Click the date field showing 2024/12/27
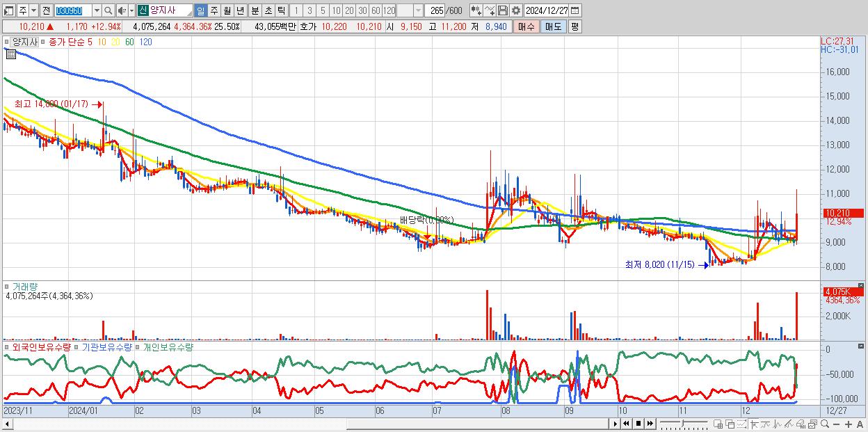 click(x=547, y=10)
